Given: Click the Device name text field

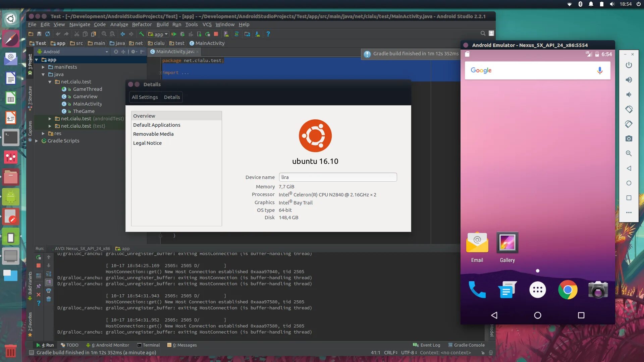Looking at the screenshot, I should click(338, 177).
